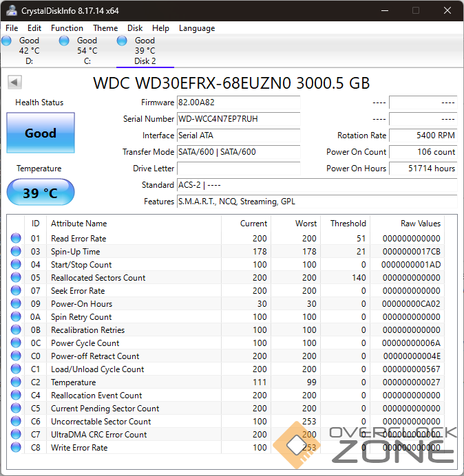Open the Theme menu
The image size is (464, 476).
[105, 28]
